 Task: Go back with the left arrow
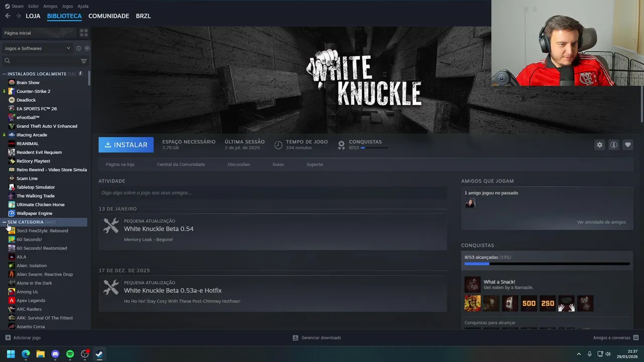(x=8, y=16)
